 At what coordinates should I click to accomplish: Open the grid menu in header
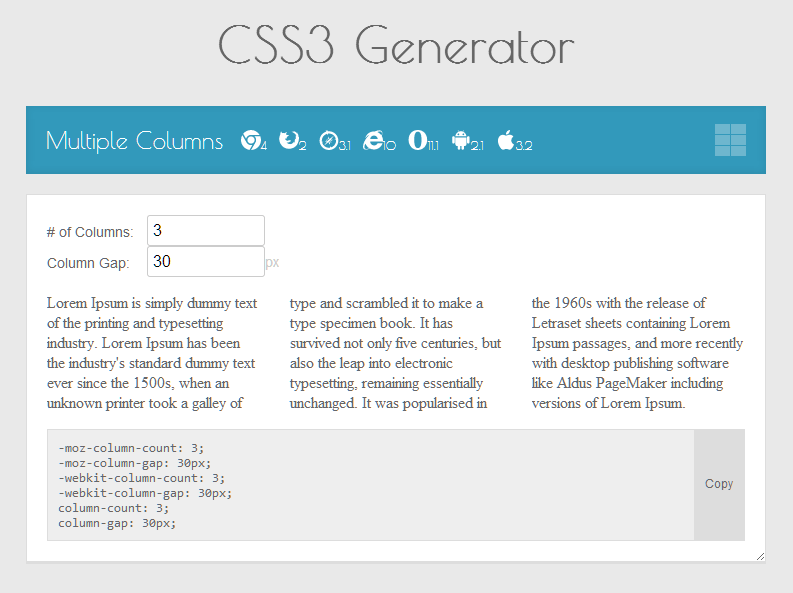coord(730,140)
